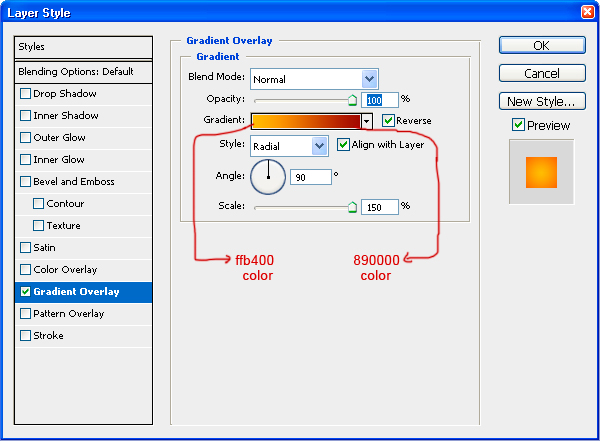Toggle the Preview checkbox
The width and height of the screenshot is (600, 441).
pyautogui.click(x=518, y=125)
